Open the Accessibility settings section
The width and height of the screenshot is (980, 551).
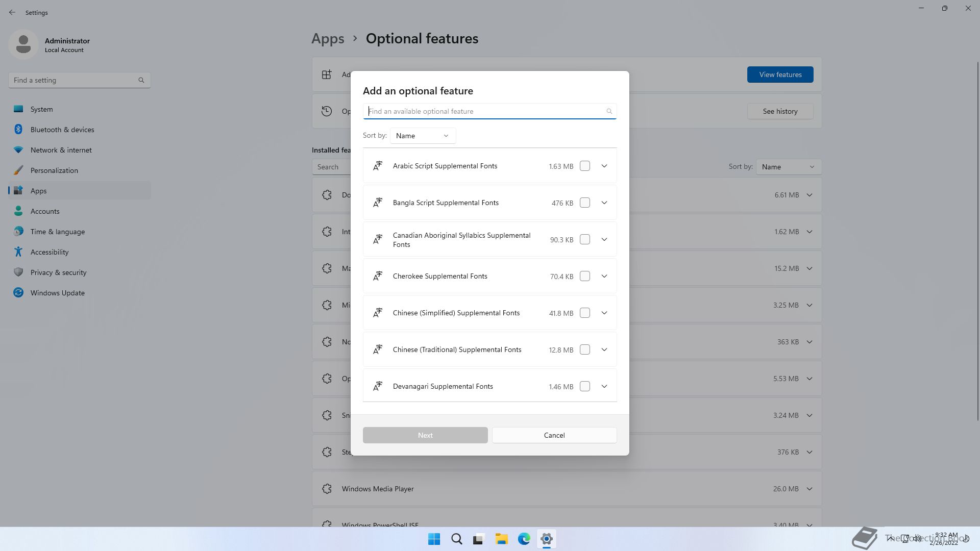coord(49,252)
